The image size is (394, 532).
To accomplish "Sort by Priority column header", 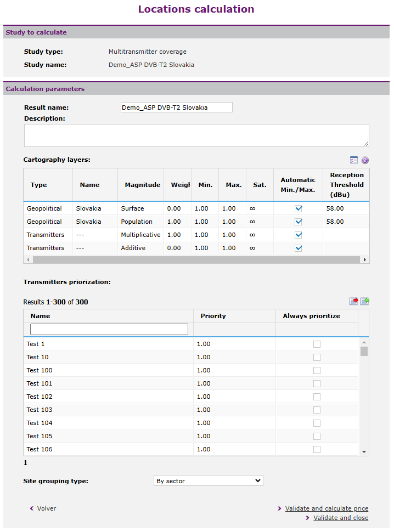I will 213,316.
